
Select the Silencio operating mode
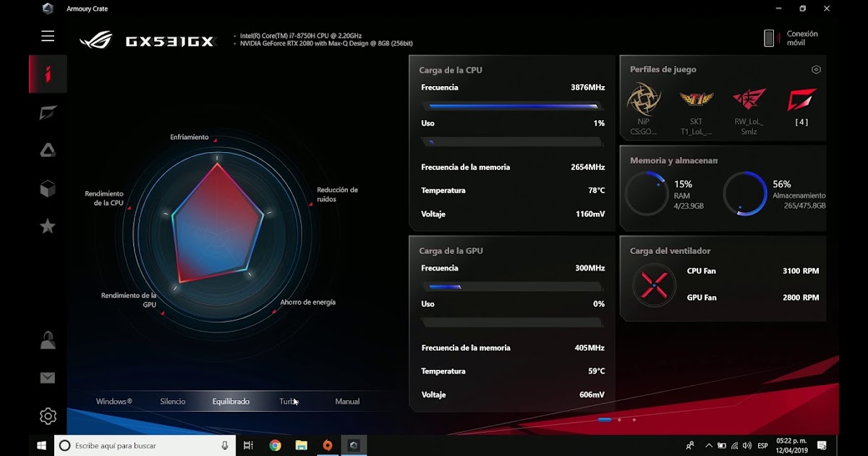coord(173,401)
